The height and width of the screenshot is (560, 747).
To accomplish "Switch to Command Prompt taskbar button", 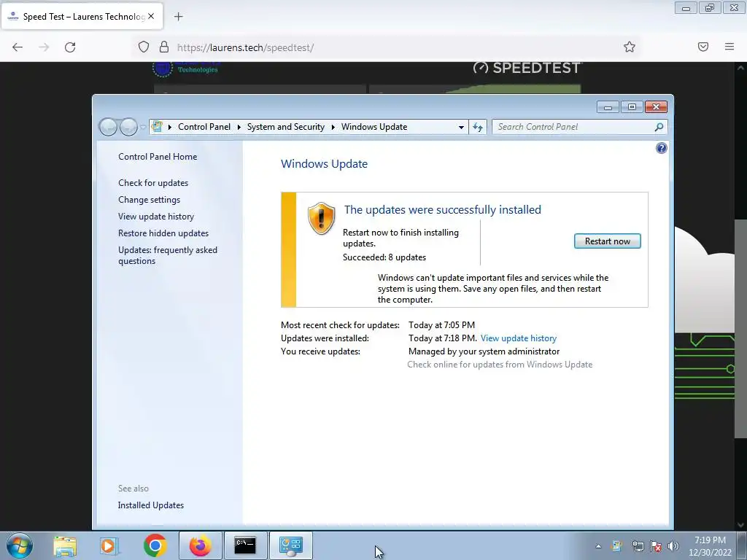I will click(245, 545).
